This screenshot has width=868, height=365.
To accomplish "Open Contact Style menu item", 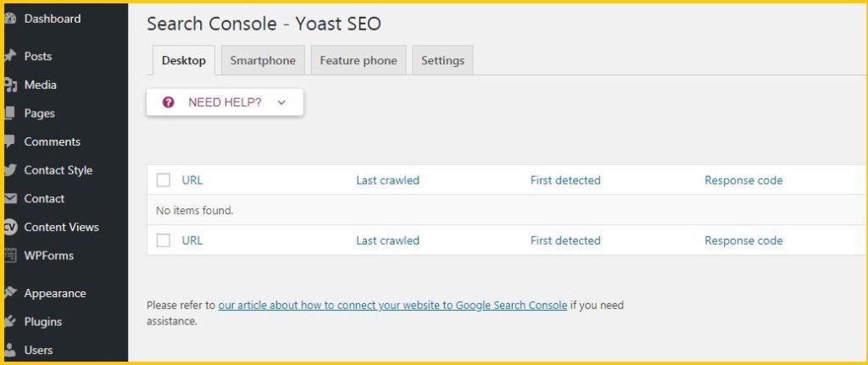I will [x=58, y=170].
